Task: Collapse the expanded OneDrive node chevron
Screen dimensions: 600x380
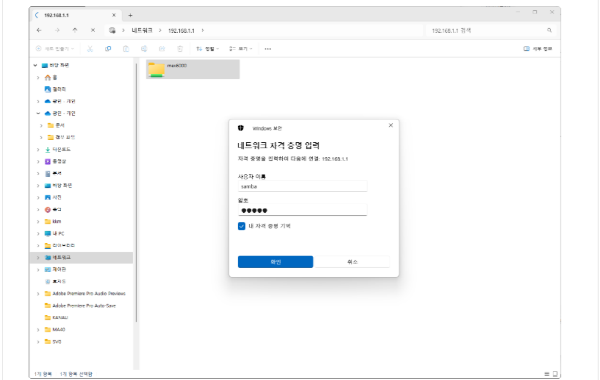Action: point(38,113)
